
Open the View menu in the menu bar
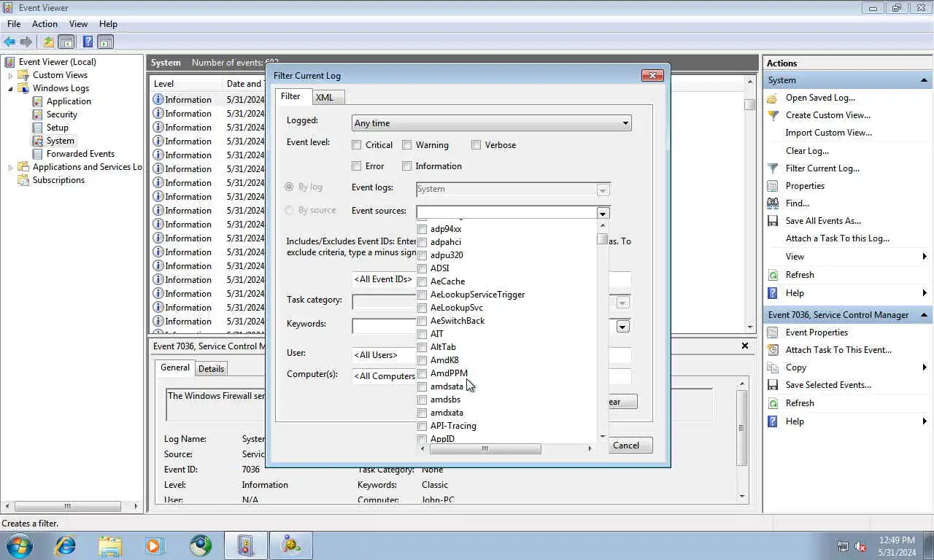click(x=78, y=24)
